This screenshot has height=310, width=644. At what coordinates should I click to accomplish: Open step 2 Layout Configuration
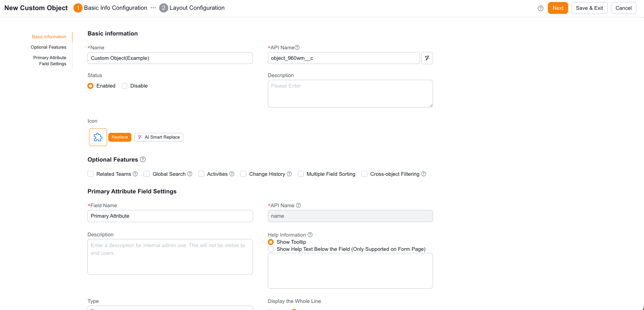pos(192,8)
